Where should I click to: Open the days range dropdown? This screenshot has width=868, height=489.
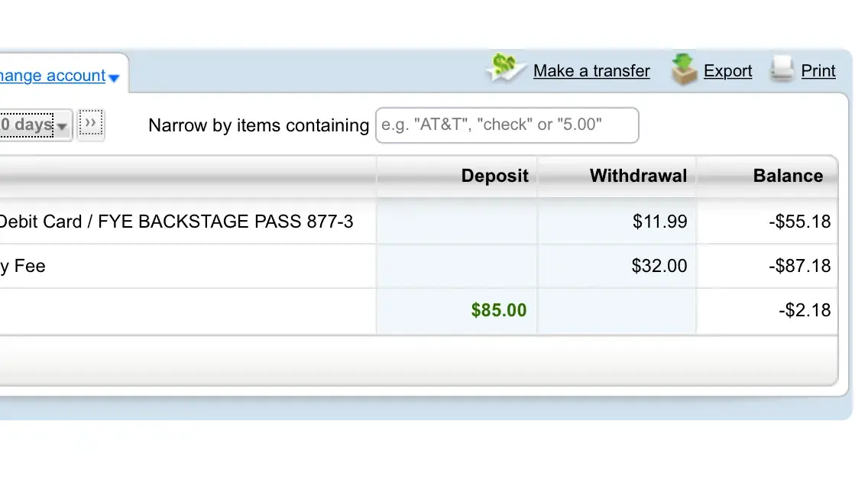tap(35, 125)
